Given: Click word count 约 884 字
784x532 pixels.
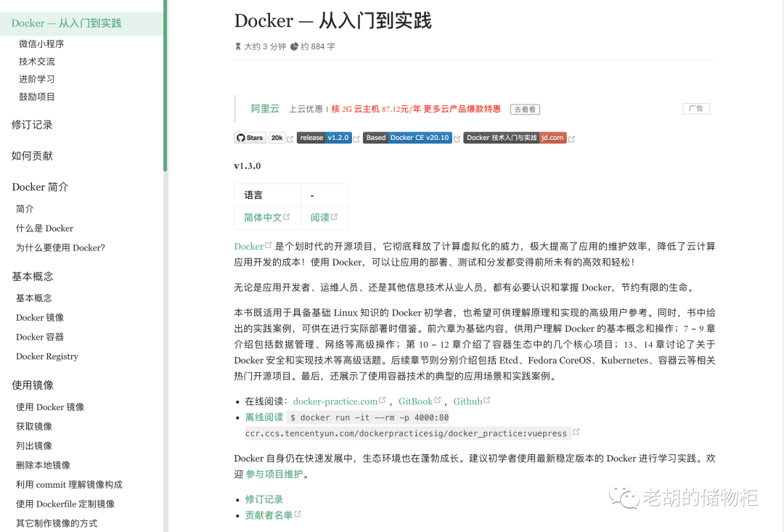Looking at the screenshot, I should (313, 46).
